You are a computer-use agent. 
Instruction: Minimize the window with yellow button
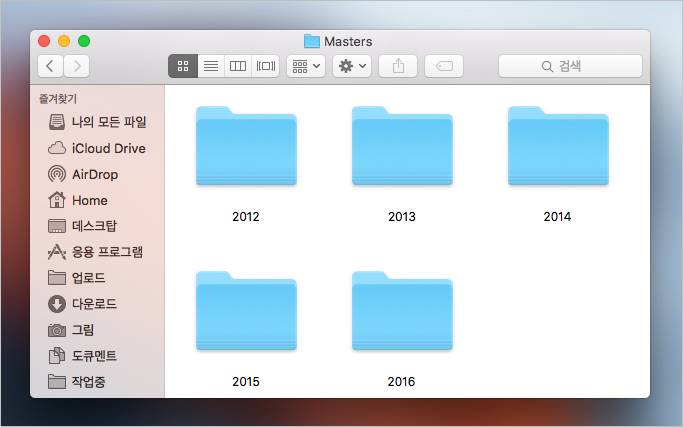(64, 41)
